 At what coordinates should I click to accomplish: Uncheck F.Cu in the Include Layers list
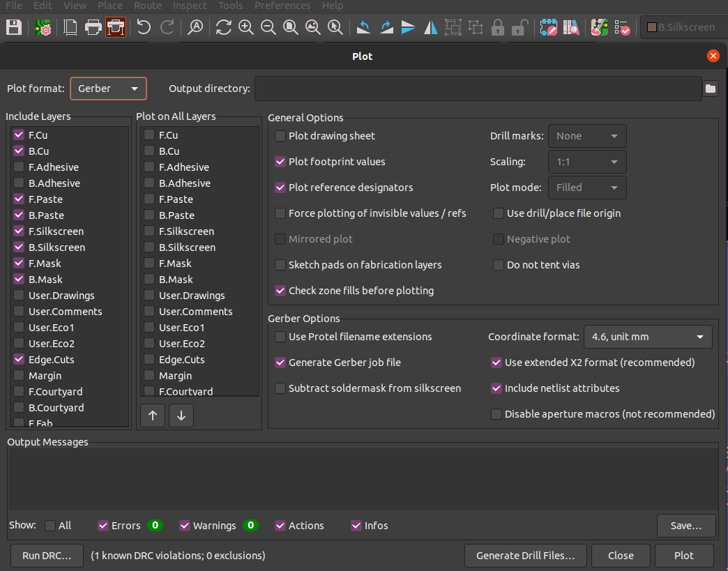pyautogui.click(x=19, y=135)
